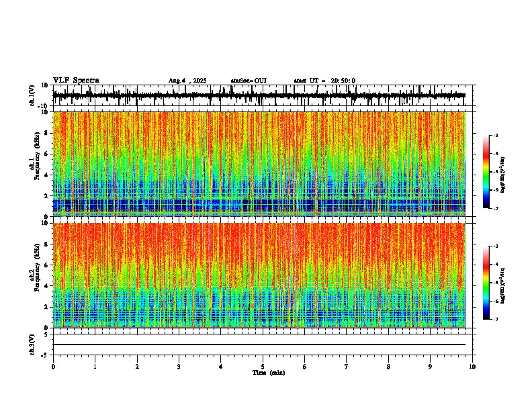Select the "start UT = 20:50: 0" text
Viewport: 532px width, 411px height.
point(324,81)
